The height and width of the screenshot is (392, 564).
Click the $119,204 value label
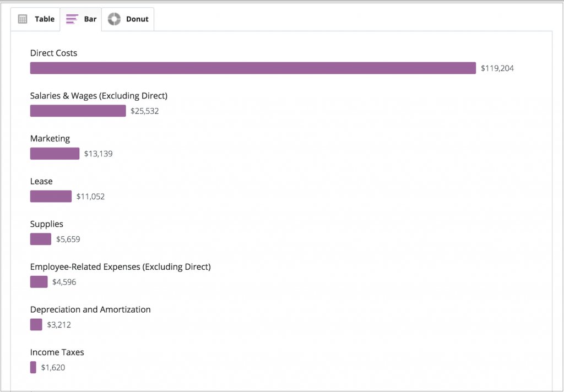(x=497, y=68)
